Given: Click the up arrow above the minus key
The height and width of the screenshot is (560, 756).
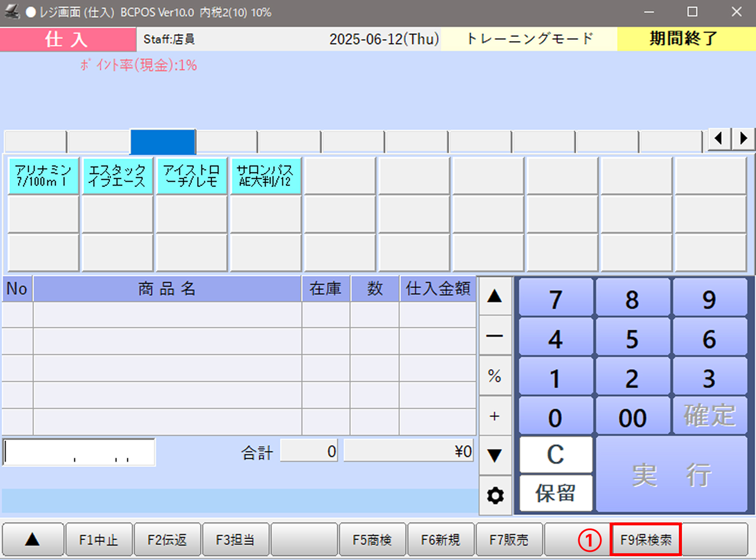Looking at the screenshot, I should pos(495,296).
